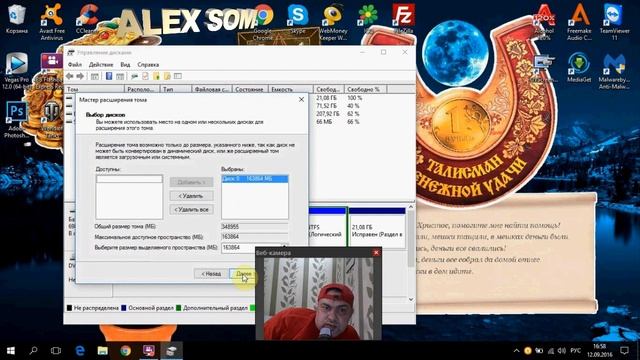640x360 pixels.
Task: Click the volume icon in system tray
Action: [x=562, y=351]
